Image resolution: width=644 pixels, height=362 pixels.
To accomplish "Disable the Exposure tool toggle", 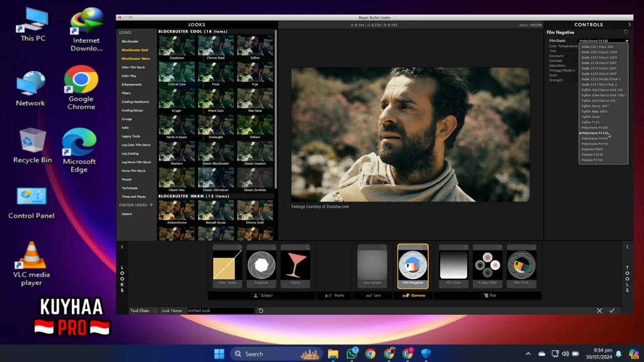I will coord(274,247).
